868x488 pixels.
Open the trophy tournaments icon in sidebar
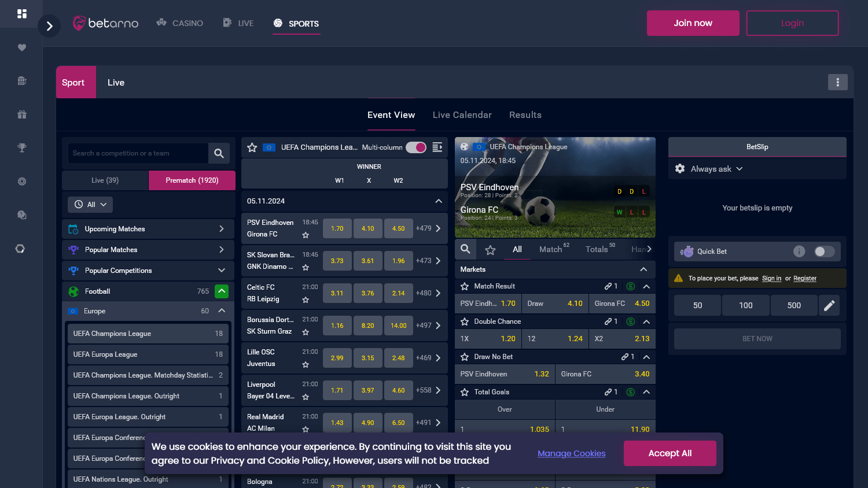pos(21,148)
